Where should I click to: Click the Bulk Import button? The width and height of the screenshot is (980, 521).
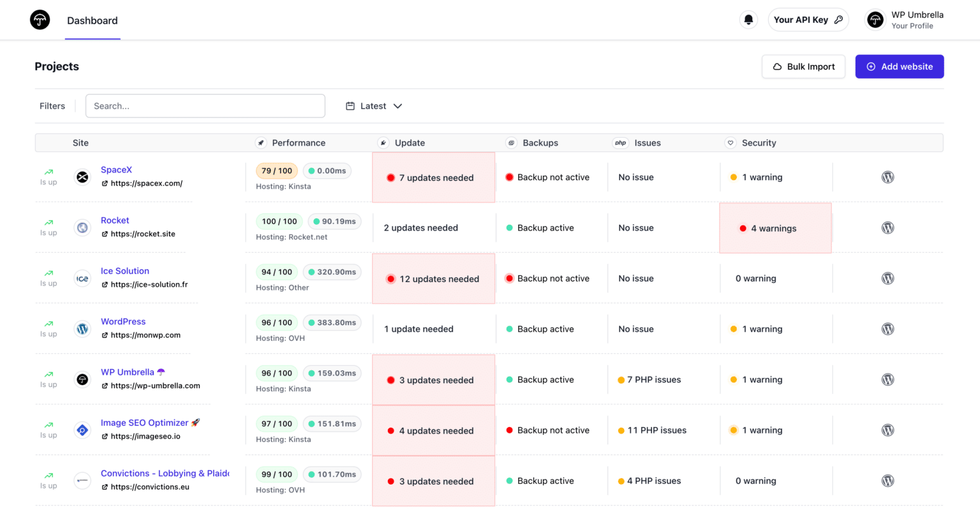tap(803, 66)
